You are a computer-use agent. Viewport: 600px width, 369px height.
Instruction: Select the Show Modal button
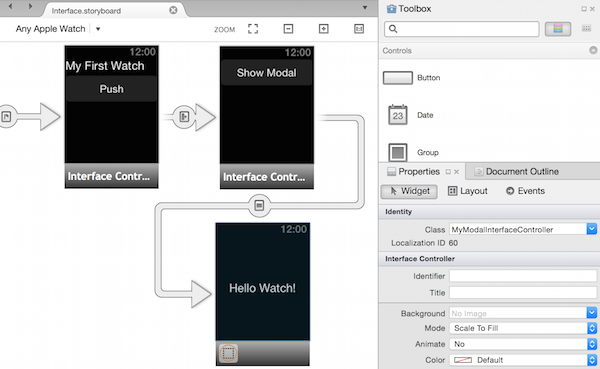(266, 73)
